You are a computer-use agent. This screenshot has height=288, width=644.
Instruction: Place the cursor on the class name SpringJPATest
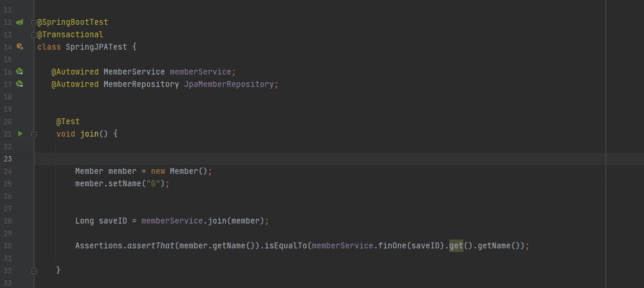tap(96, 47)
